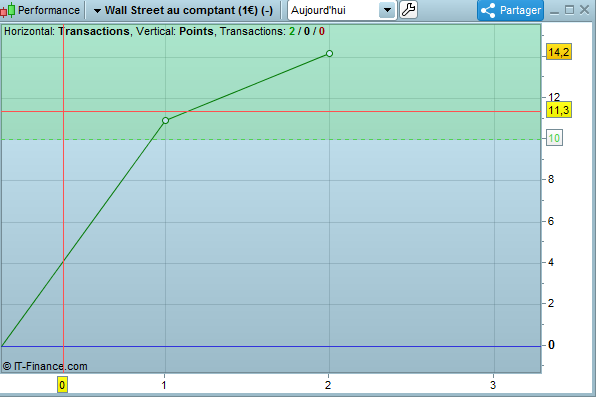Click the green winning transactions count 2

(x=292, y=31)
